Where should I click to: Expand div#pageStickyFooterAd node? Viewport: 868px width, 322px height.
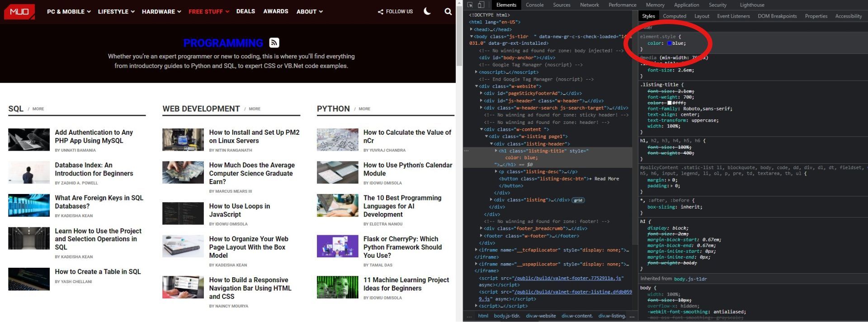pos(481,93)
